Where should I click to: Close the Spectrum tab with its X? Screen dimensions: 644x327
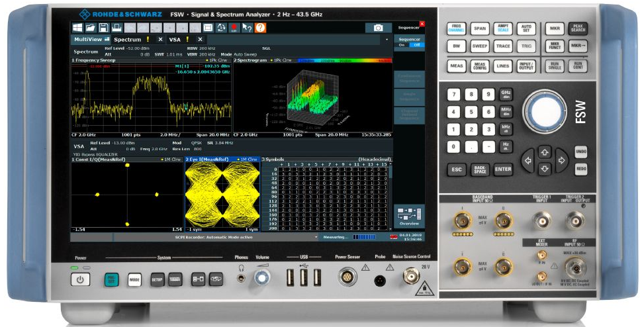pyautogui.click(x=161, y=40)
